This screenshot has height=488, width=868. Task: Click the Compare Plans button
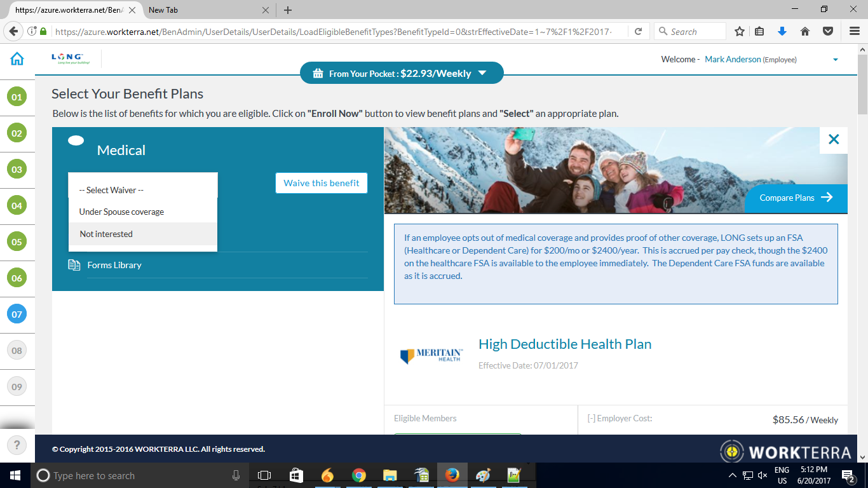point(796,198)
